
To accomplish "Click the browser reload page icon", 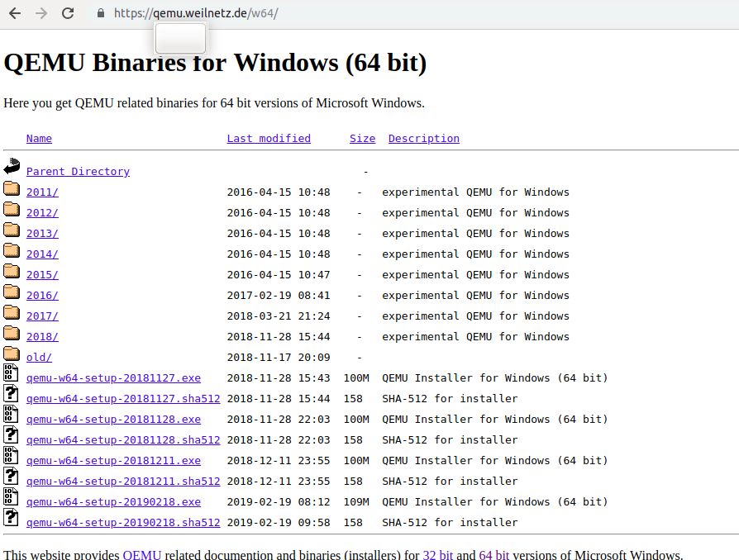I will [68, 13].
